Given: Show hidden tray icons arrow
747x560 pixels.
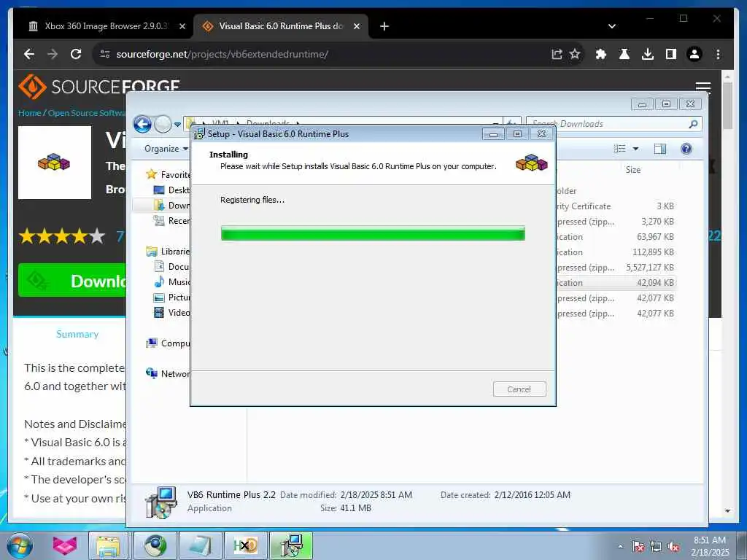Looking at the screenshot, I should tap(620, 546).
